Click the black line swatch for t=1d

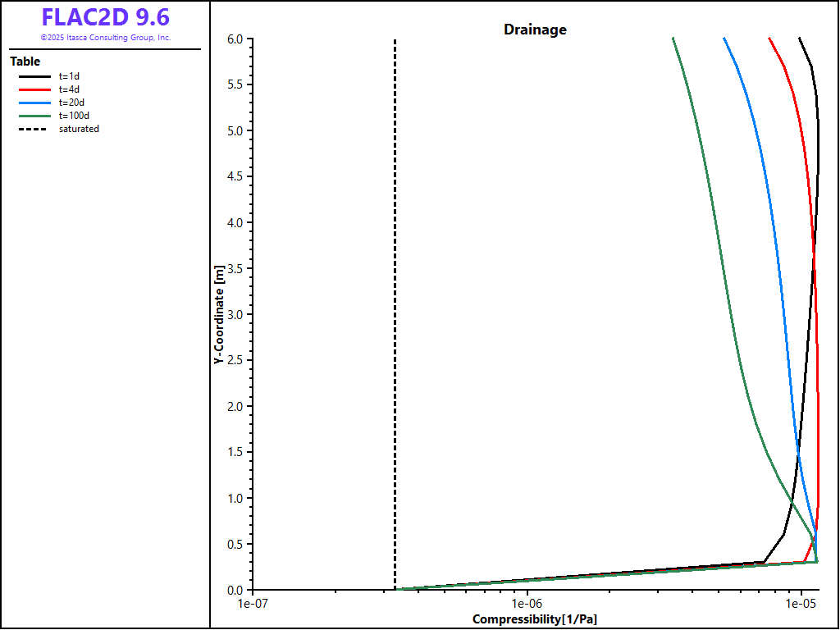(x=34, y=76)
